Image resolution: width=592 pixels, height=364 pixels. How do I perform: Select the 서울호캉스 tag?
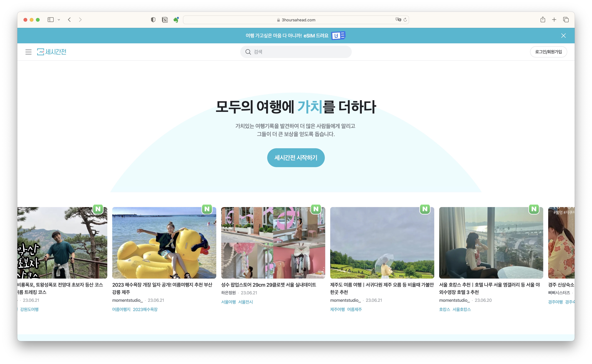tap(461, 309)
